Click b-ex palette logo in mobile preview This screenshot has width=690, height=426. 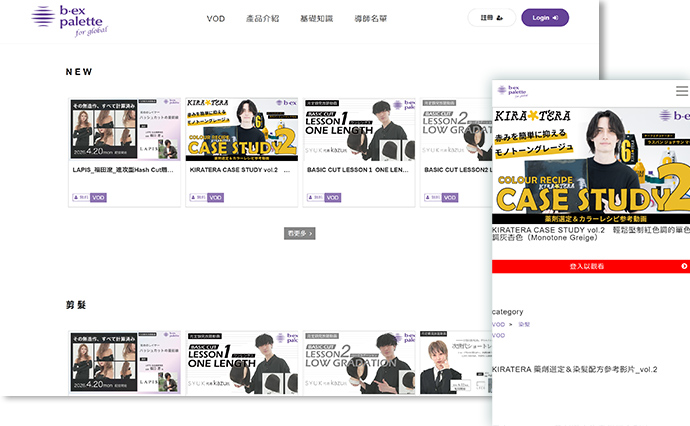tap(512, 91)
